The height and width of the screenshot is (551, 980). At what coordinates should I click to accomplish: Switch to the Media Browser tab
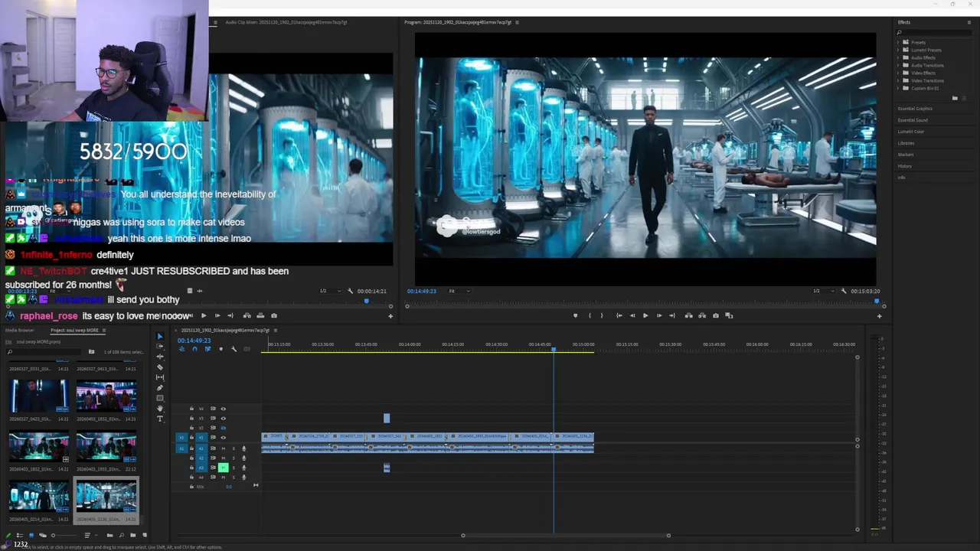pyautogui.click(x=20, y=331)
